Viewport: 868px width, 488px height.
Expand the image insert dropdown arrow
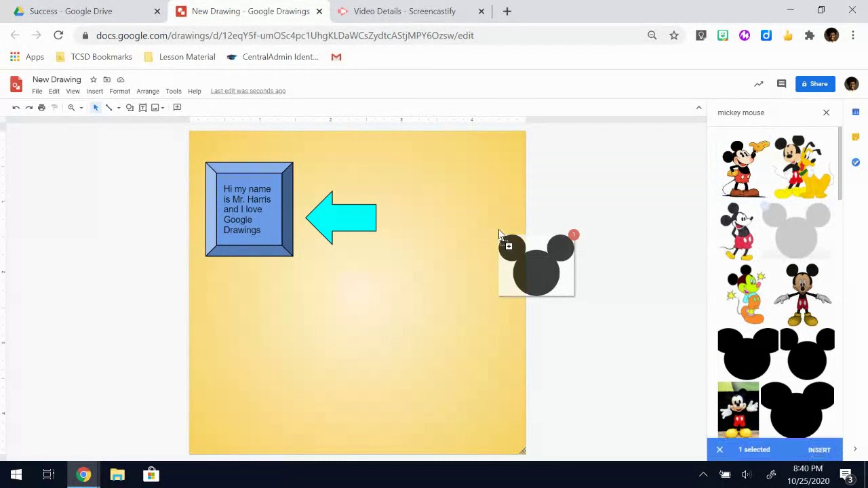click(163, 108)
